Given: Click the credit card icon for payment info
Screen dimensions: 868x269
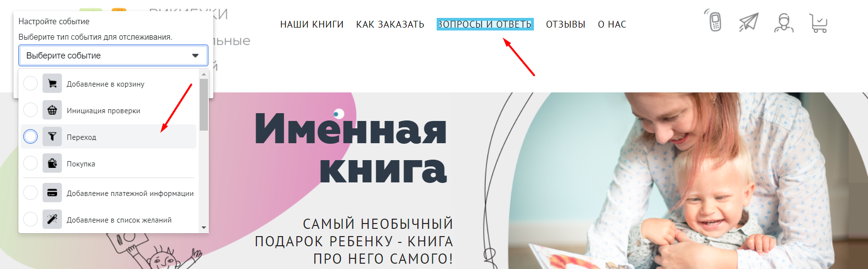Looking at the screenshot, I should coord(52,193).
